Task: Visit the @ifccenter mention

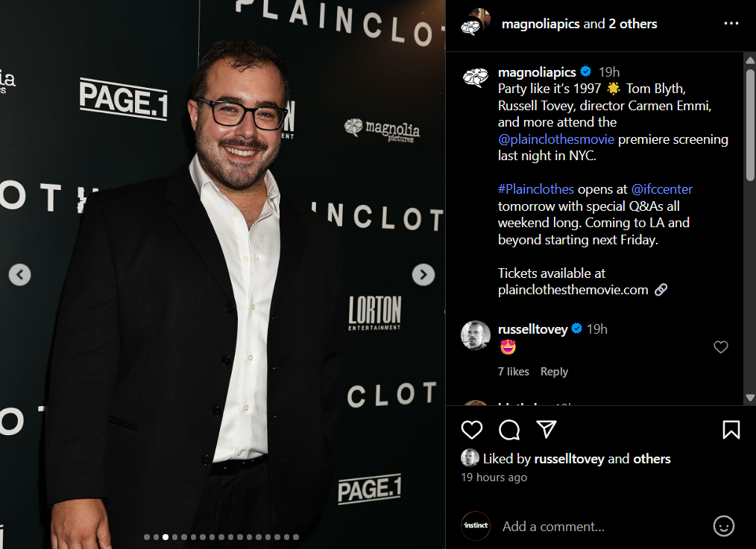Action: click(661, 189)
